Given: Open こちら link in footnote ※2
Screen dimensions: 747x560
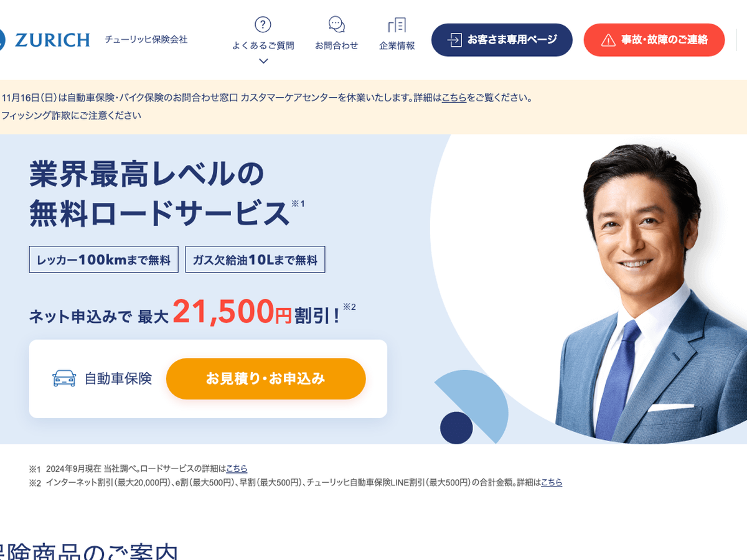Looking at the screenshot, I should coord(552,482).
